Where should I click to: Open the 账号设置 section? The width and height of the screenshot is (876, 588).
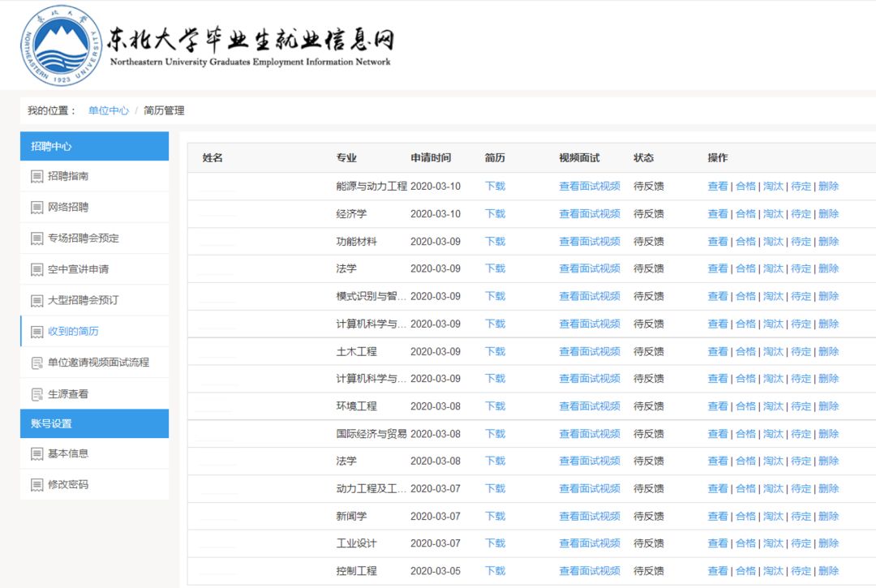(94, 423)
